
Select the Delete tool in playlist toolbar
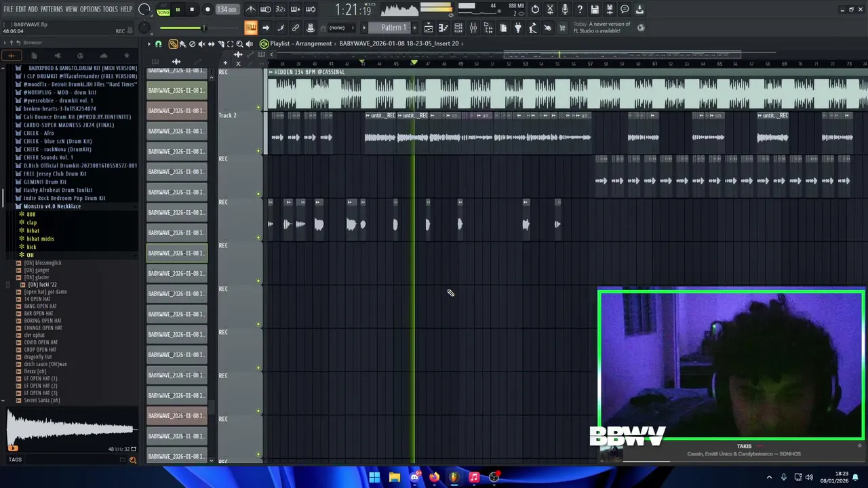192,44
